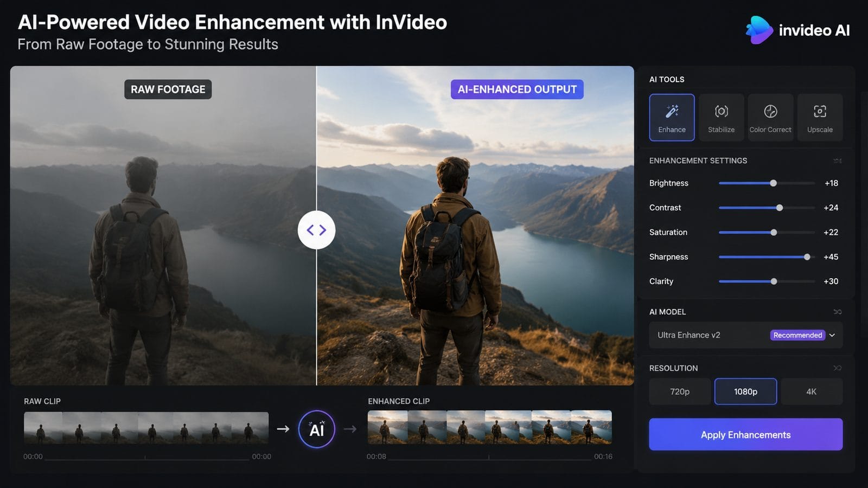868x488 pixels.
Task: Click the AI-enhanced preview pane
Action: [x=475, y=226]
